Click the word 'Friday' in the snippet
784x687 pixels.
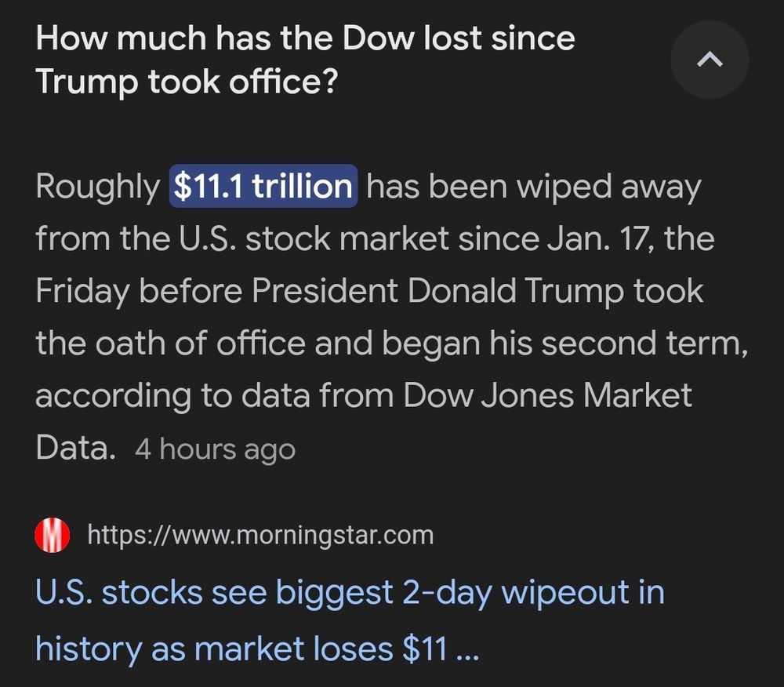click(x=83, y=291)
